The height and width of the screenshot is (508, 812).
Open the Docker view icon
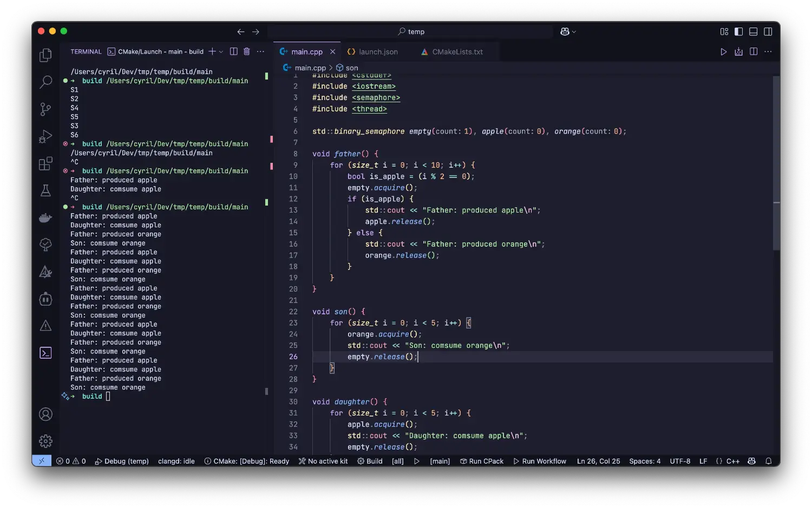46,217
